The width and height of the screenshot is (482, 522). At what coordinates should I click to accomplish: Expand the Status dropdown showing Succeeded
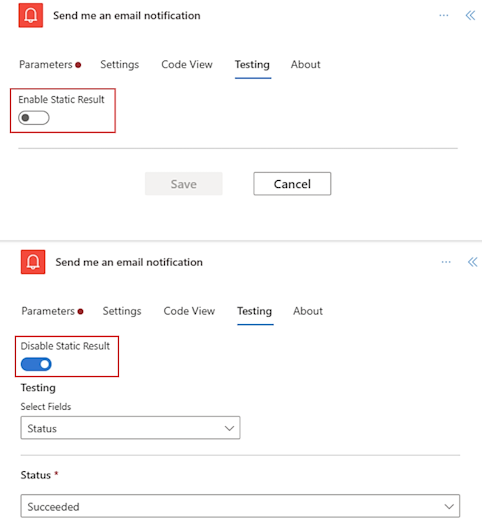[240, 506]
